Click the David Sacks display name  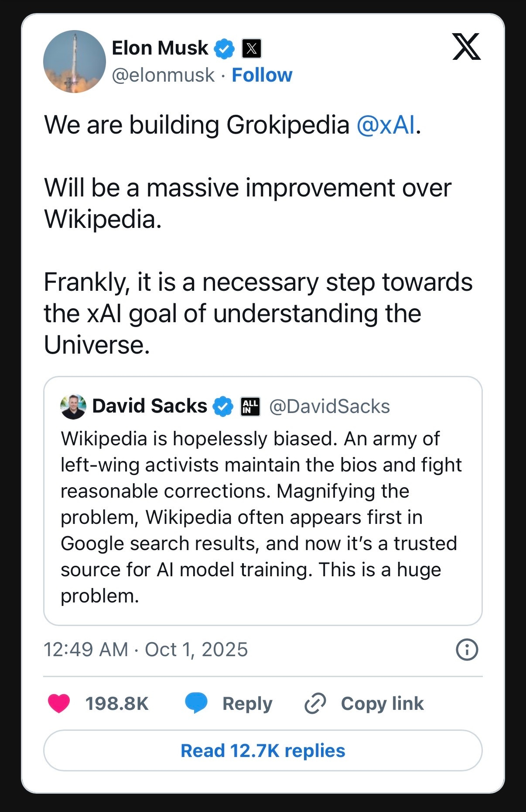(x=150, y=406)
